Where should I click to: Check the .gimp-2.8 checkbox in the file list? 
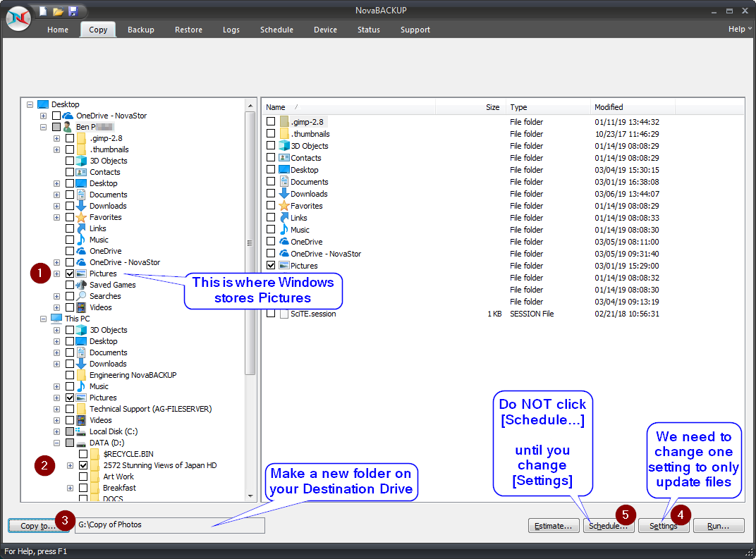[x=271, y=121]
